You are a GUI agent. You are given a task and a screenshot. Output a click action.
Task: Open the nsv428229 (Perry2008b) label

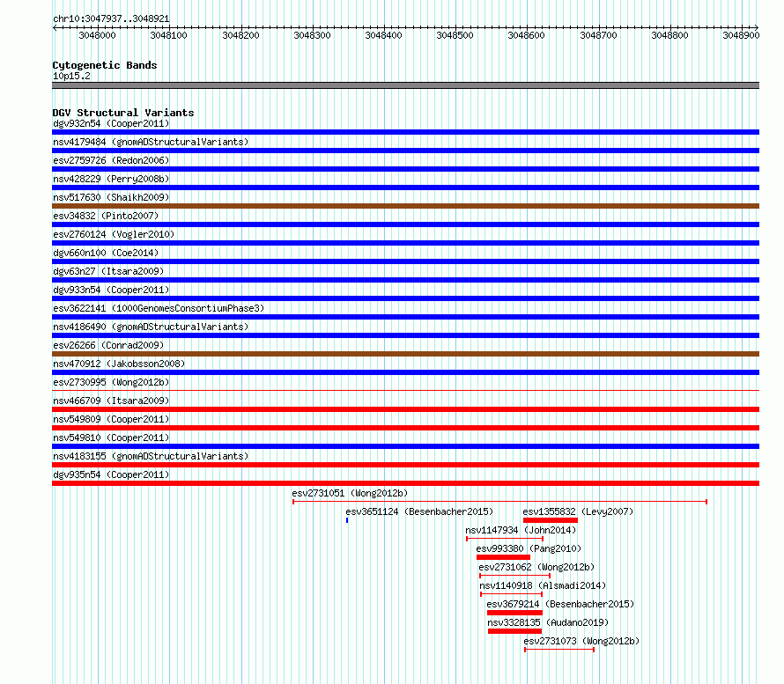pos(111,179)
